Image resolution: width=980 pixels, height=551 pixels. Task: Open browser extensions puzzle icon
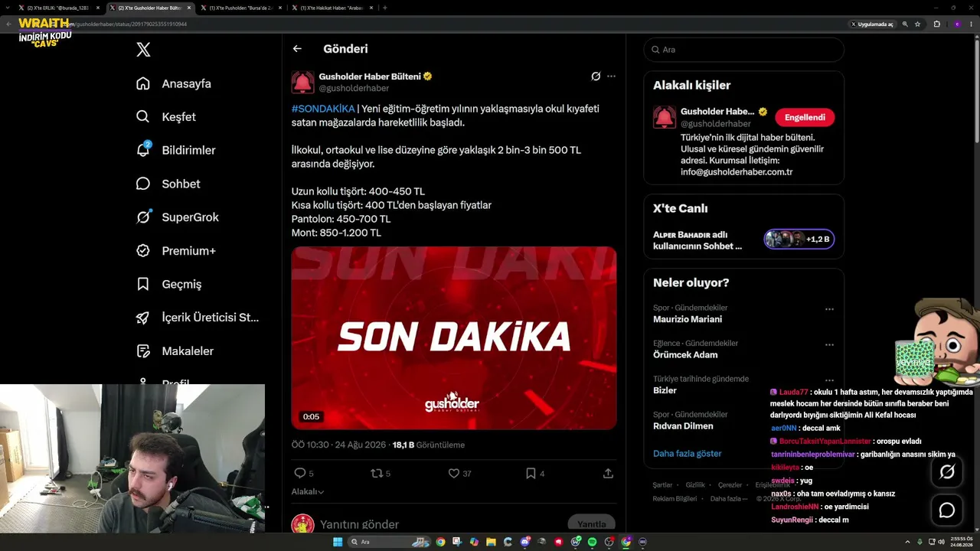pyautogui.click(x=936, y=24)
